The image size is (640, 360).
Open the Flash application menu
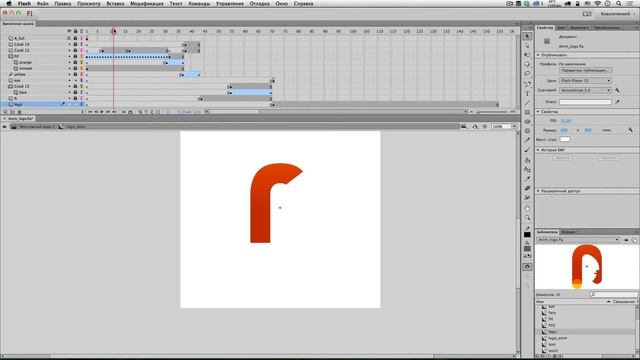point(24,3)
